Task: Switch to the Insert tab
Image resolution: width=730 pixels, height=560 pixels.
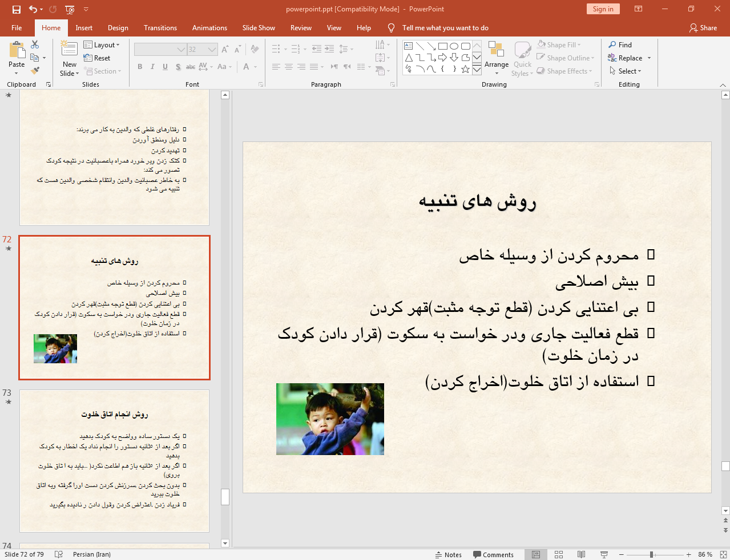Action: coord(84,28)
